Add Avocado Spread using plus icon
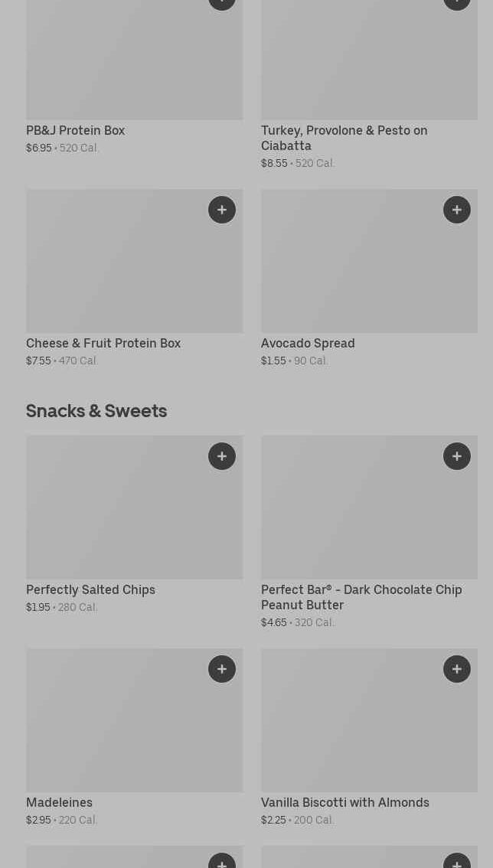The width and height of the screenshot is (493, 868). [x=457, y=210]
